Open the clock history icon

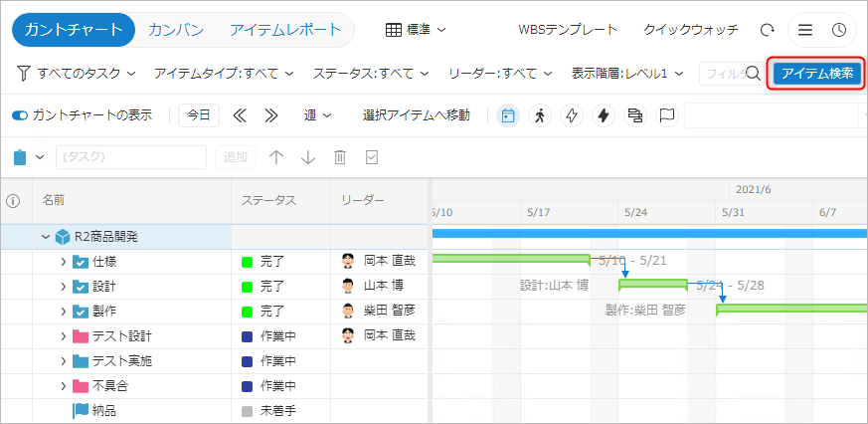tap(838, 30)
